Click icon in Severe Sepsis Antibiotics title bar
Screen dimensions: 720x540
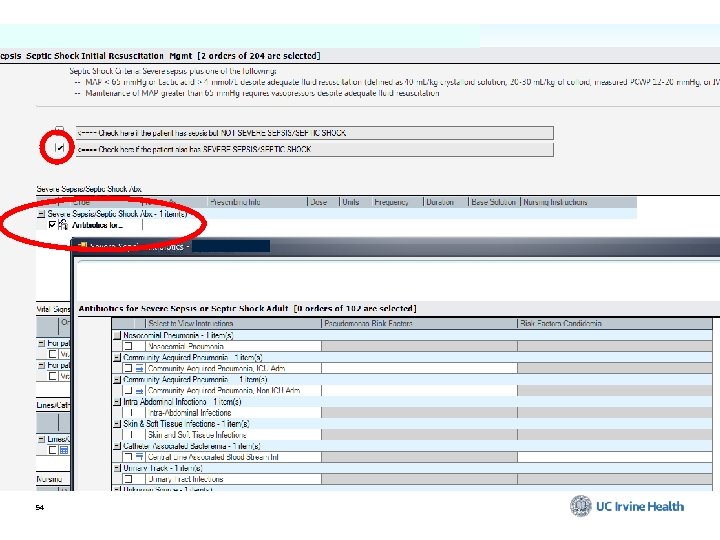83,246
